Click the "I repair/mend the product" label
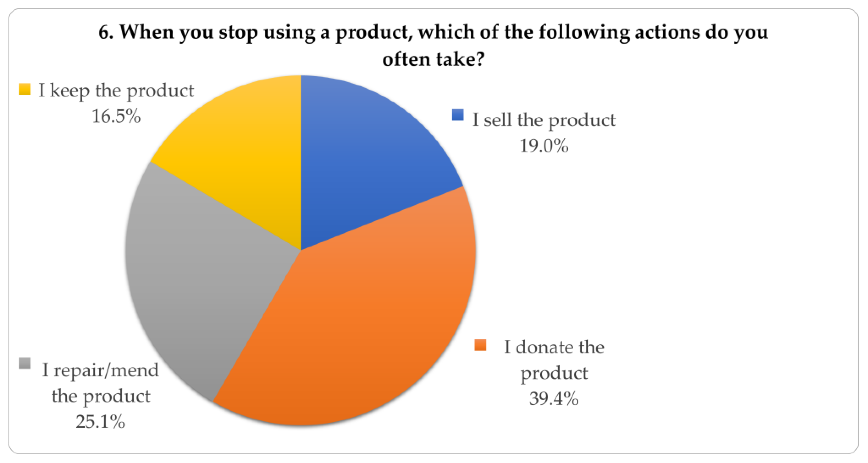This screenshot has width=868, height=463. pyautogui.click(x=100, y=383)
